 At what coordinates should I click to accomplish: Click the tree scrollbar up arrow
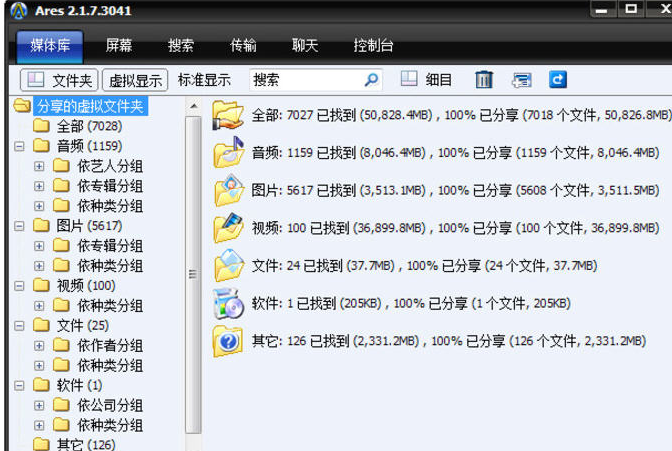pyautogui.click(x=194, y=106)
